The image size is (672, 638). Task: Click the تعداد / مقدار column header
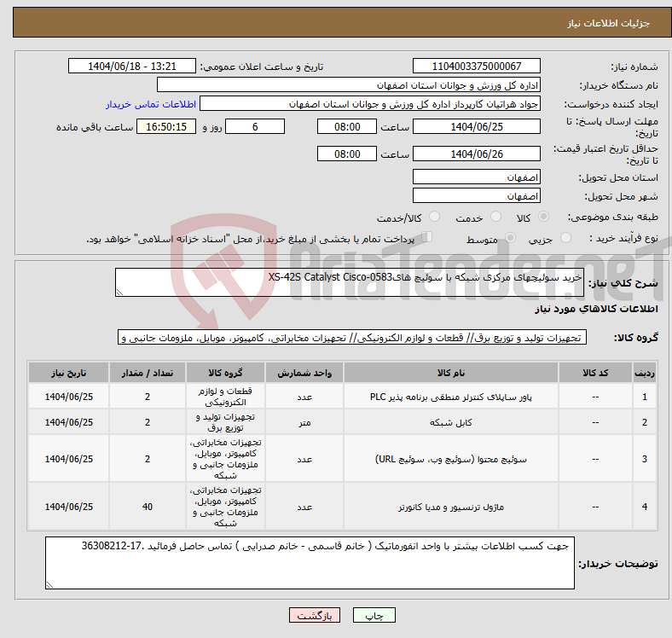[x=148, y=373]
